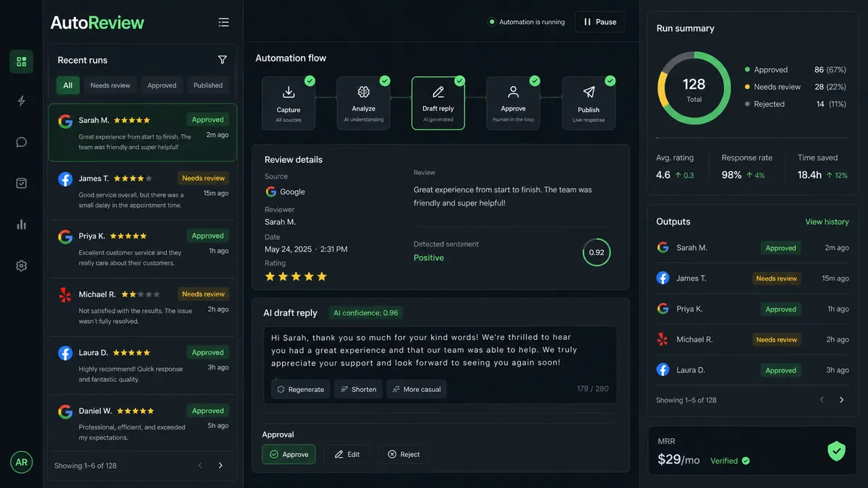Click the 0.92 sentiment score ring
Image resolution: width=868 pixels, height=488 pixels.
[x=597, y=252]
